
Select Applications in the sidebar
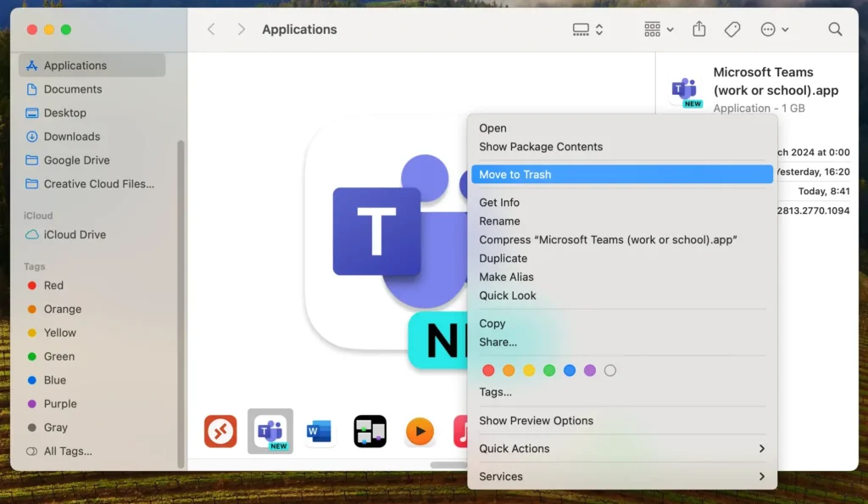[x=92, y=65]
